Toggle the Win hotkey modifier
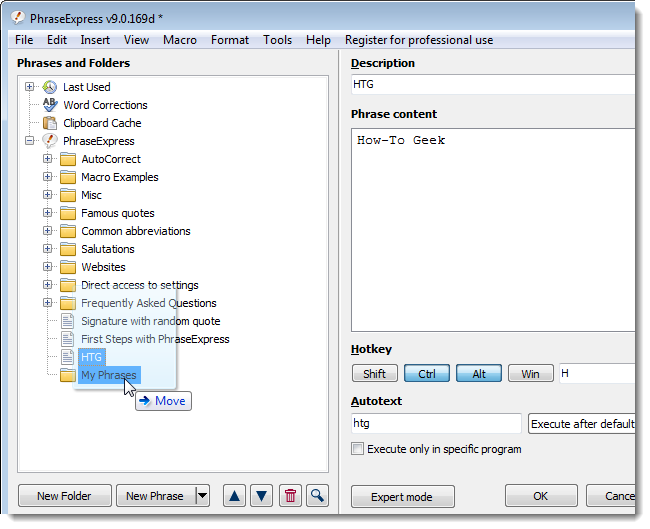Image resolution: width=650 pixels, height=529 pixels. point(531,374)
